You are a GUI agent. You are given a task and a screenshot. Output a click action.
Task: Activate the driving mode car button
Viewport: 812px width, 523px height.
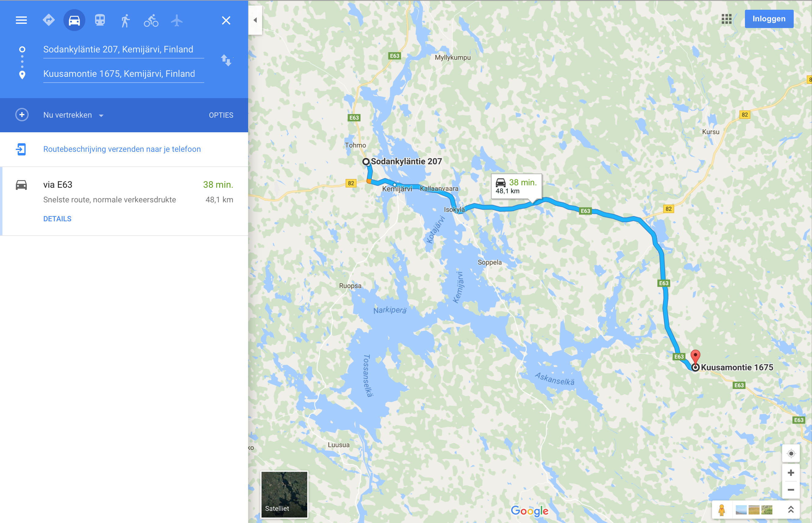click(74, 20)
